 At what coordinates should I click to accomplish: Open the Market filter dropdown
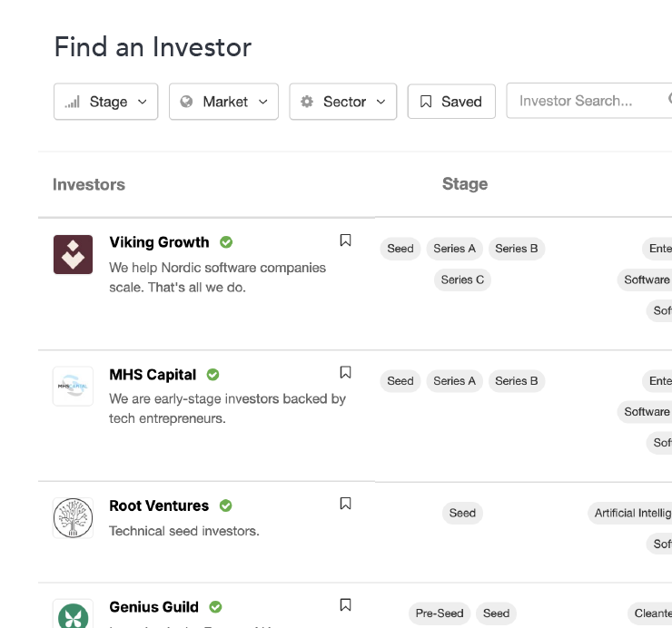coord(223,102)
